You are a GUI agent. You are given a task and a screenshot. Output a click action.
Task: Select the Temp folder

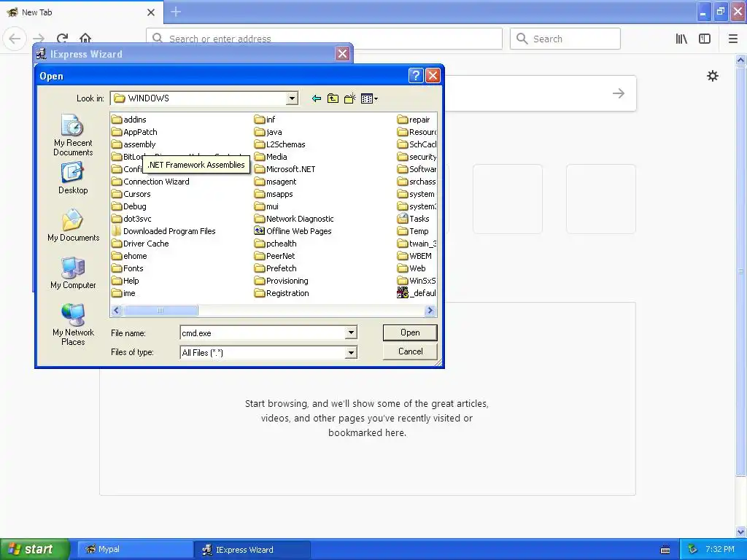click(x=413, y=231)
